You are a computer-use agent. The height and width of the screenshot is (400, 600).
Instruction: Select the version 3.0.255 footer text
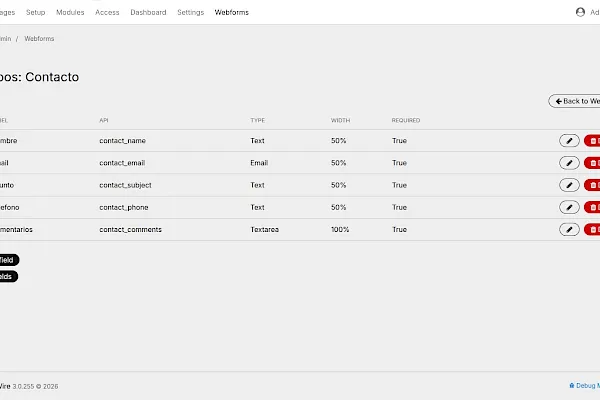point(23,387)
